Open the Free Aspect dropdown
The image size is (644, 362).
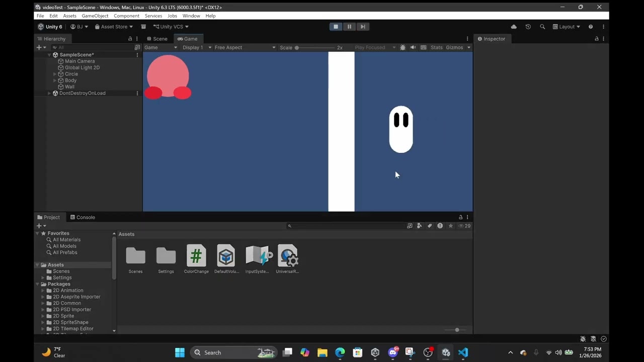click(245, 47)
